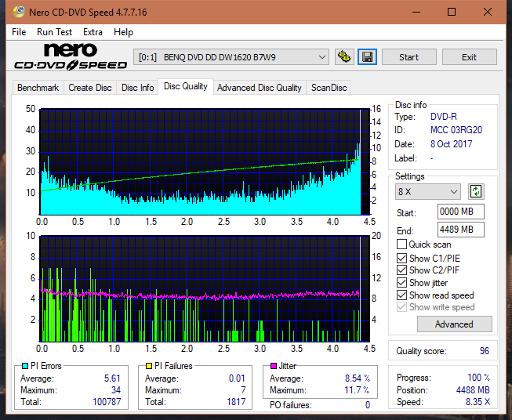
Task: Click the cyan PI Errors legend swatch
Action: coord(25,366)
